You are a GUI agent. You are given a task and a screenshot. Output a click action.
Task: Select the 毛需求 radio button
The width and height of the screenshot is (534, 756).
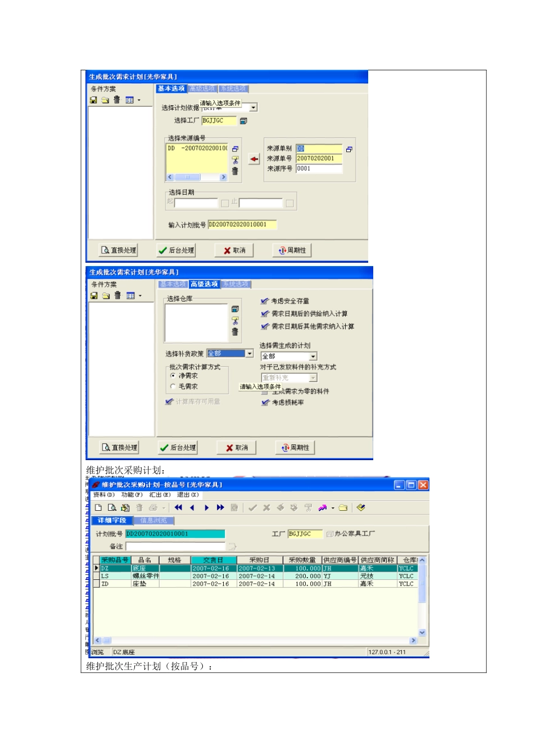[173, 386]
